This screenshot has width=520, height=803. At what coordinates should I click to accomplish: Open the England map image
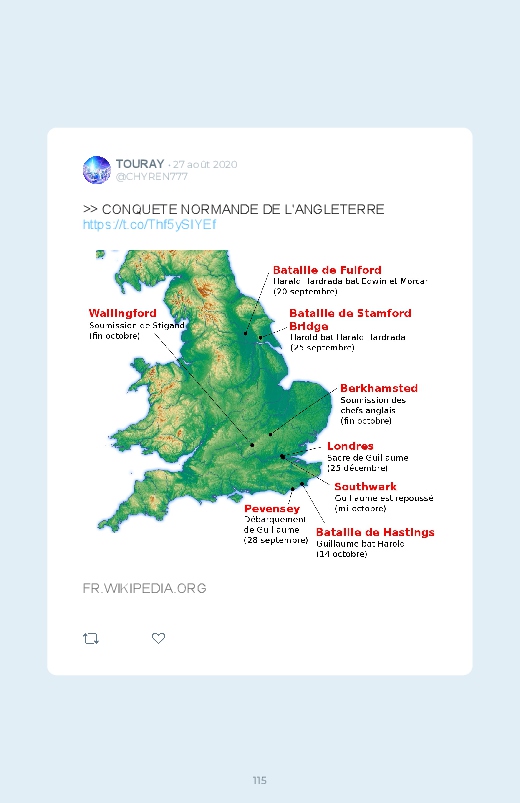(260, 405)
